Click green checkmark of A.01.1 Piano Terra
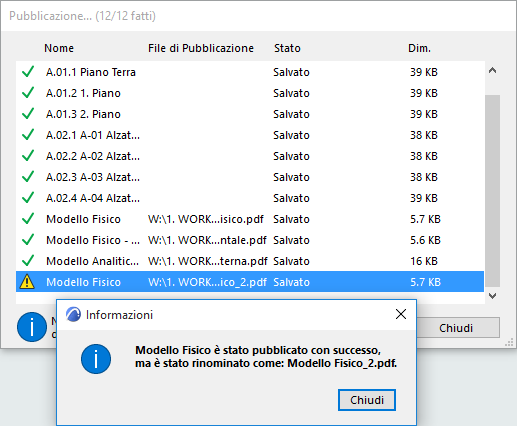 click(28, 71)
